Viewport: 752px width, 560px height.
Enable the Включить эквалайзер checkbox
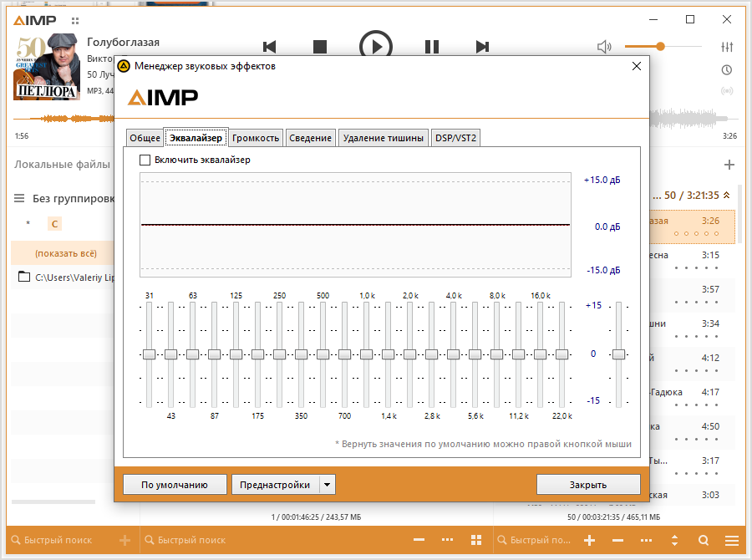[x=145, y=160]
